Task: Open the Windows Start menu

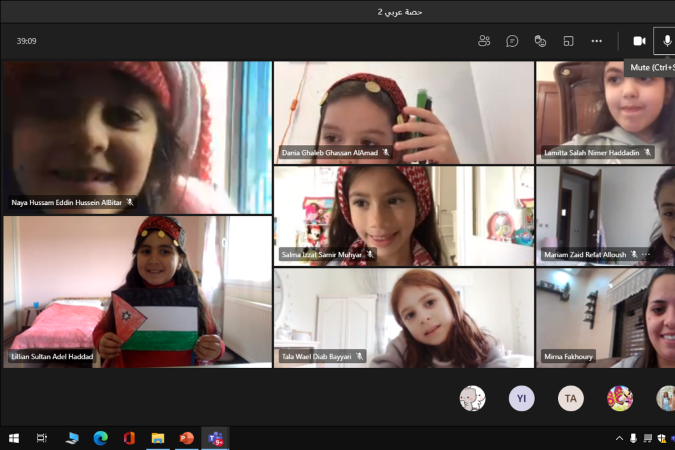Action: click(14, 438)
